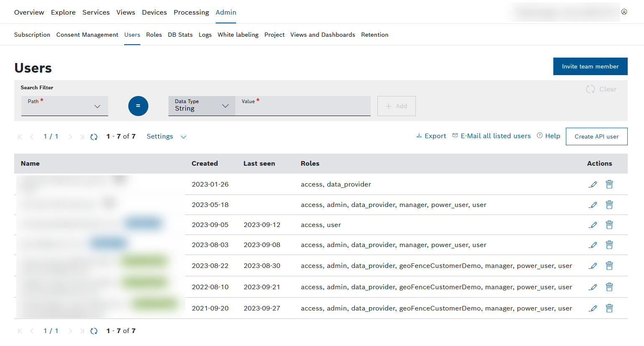
Task: Click the equals operator circle button
Action: [x=138, y=106]
